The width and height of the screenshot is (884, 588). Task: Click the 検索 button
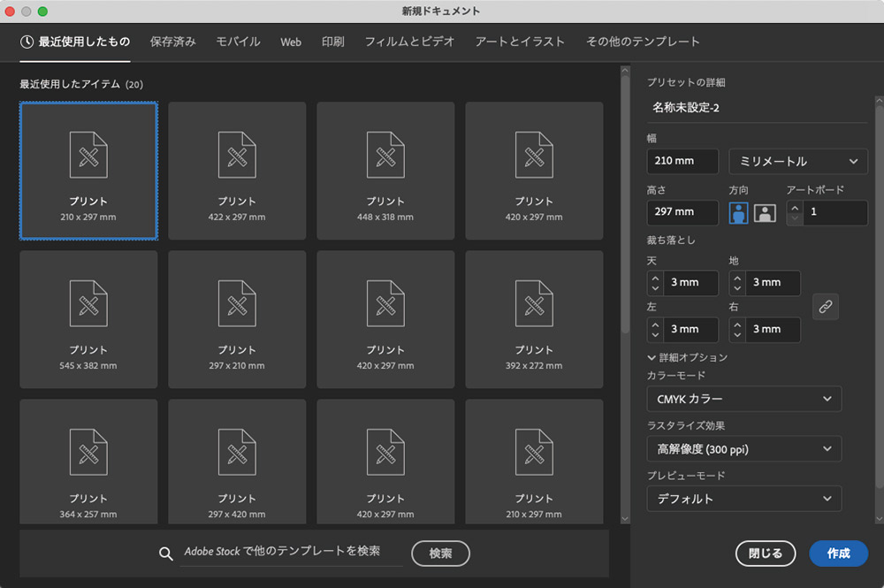(440, 554)
